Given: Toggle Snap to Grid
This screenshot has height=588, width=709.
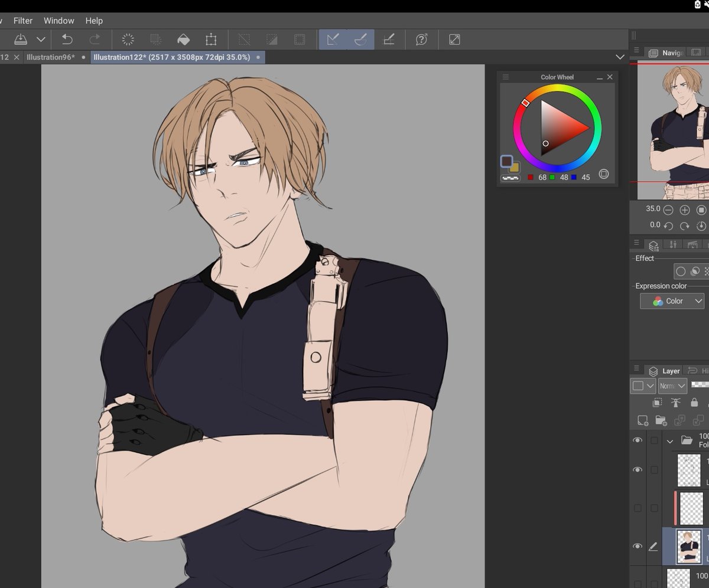Looking at the screenshot, I should (389, 40).
